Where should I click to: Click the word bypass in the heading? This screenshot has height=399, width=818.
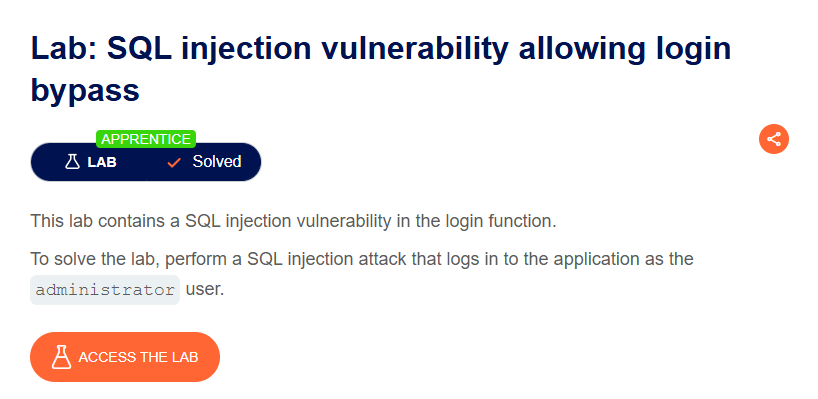[x=85, y=91]
